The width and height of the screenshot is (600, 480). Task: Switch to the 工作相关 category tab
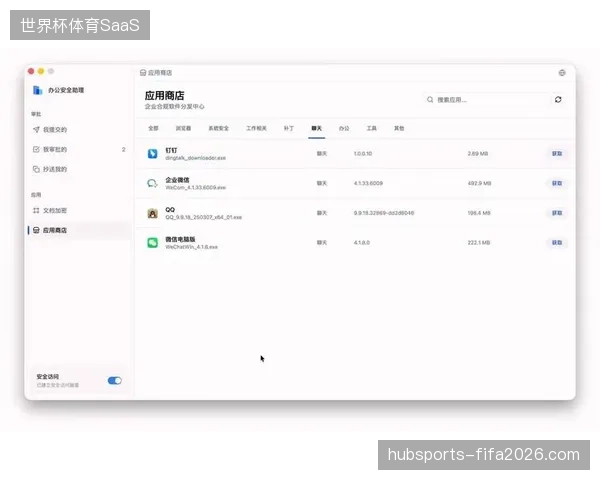coord(256,128)
